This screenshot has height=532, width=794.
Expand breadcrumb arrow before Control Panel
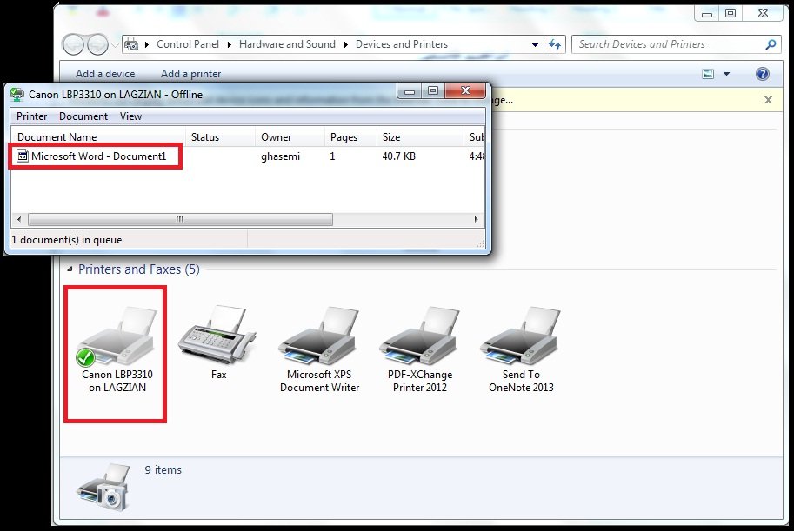(x=147, y=44)
